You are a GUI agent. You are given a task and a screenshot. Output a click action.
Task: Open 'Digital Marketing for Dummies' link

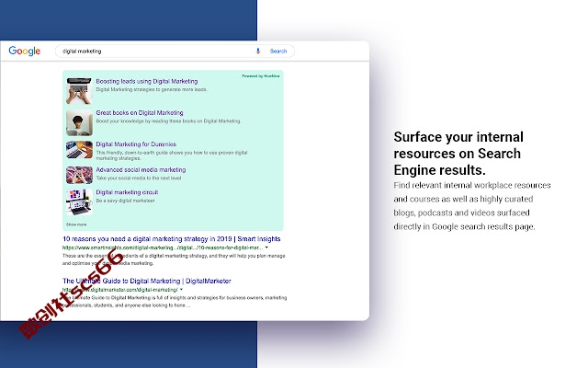click(x=136, y=144)
